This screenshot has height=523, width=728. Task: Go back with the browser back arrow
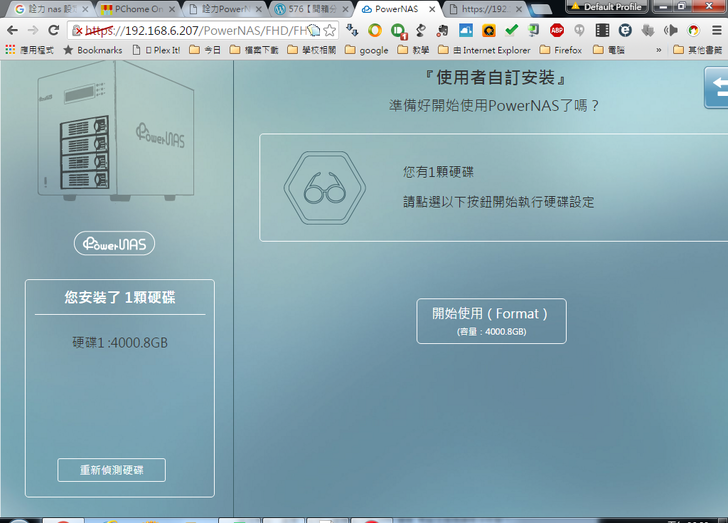(12, 31)
